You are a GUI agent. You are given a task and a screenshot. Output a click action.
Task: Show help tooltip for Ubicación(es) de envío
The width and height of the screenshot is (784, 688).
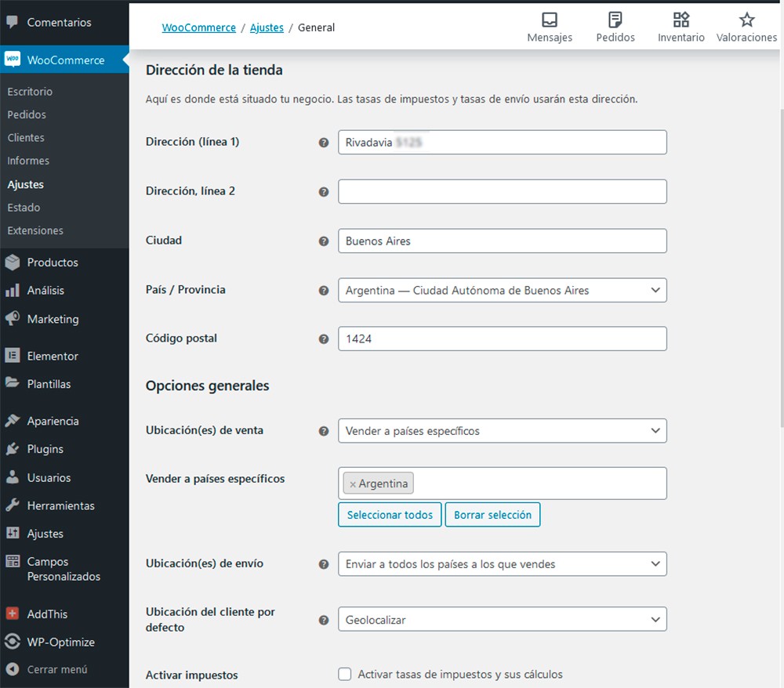point(324,565)
